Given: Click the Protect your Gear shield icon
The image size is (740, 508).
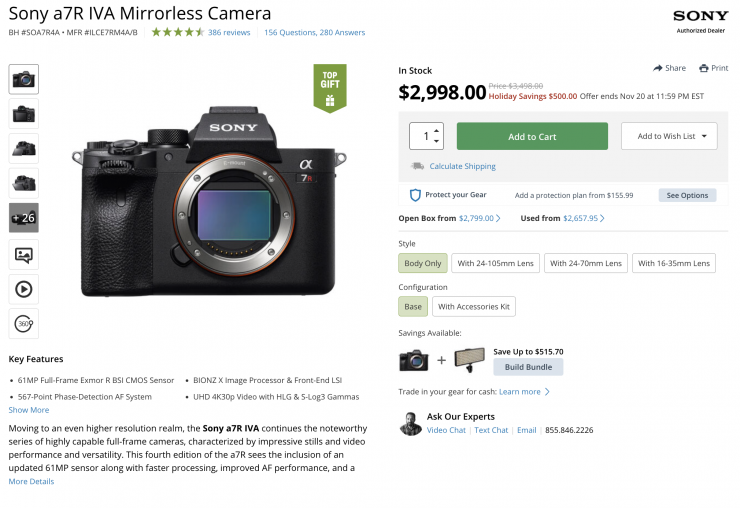Looking at the screenshot, I should [x=415, y=195].
